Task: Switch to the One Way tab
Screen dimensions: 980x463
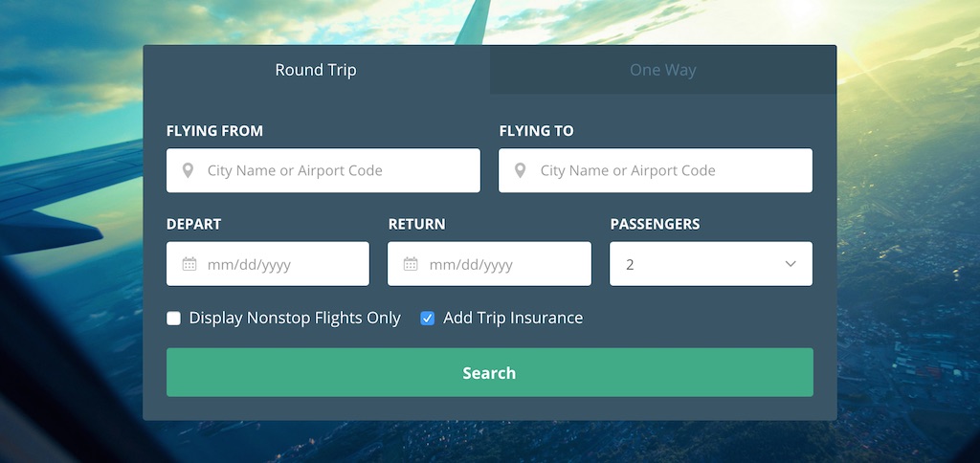Action: click(663, 70)
